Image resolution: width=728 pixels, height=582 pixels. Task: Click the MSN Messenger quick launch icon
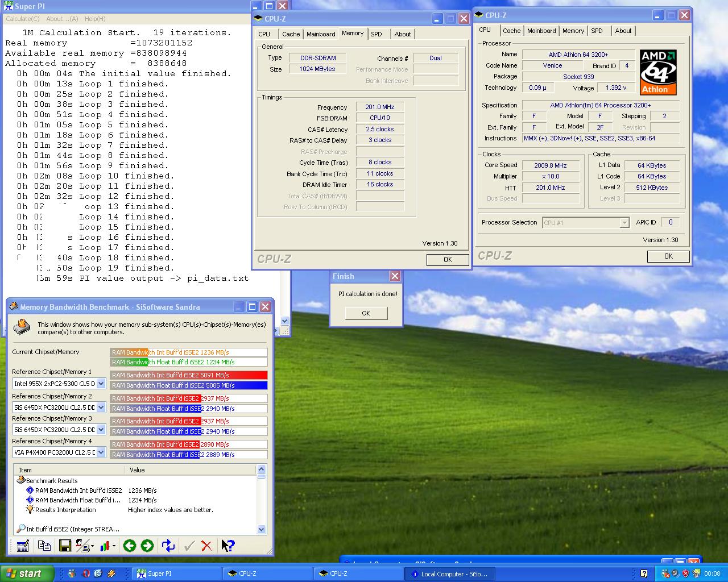[72, 573]
